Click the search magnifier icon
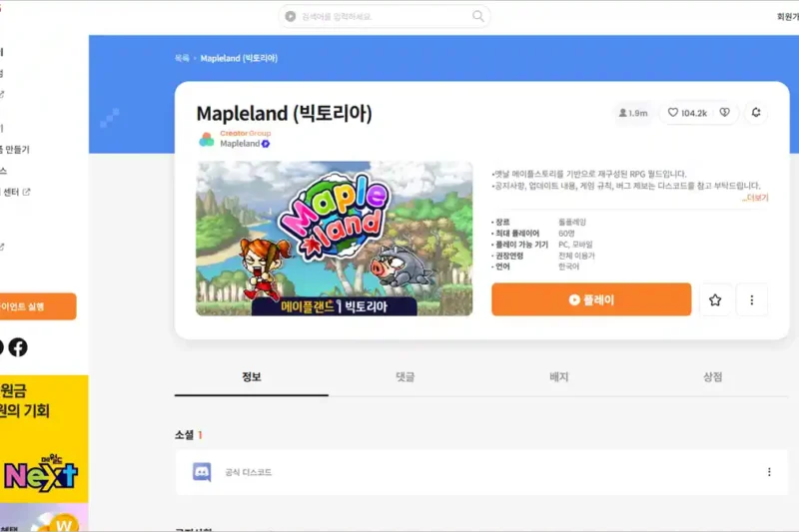The image size is (799, 532). 478,16
